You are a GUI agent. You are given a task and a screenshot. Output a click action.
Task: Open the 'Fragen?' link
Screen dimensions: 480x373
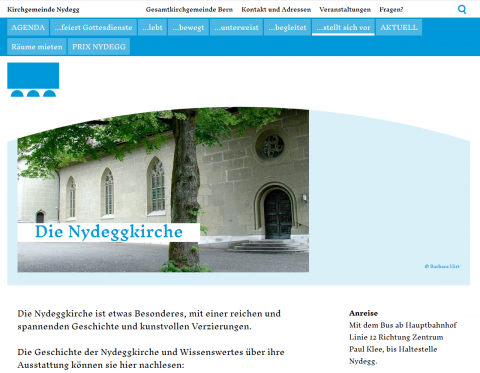tap(391, 9)
